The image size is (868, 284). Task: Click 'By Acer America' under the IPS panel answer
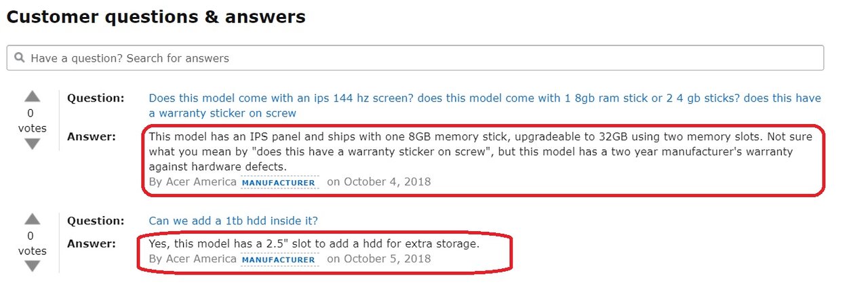pos(193,182)
